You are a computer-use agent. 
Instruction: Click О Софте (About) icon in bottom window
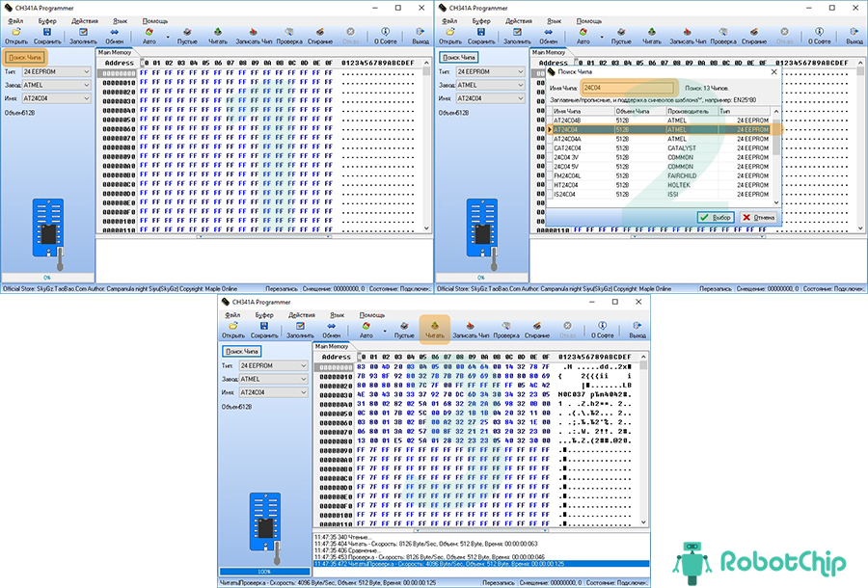603,331
